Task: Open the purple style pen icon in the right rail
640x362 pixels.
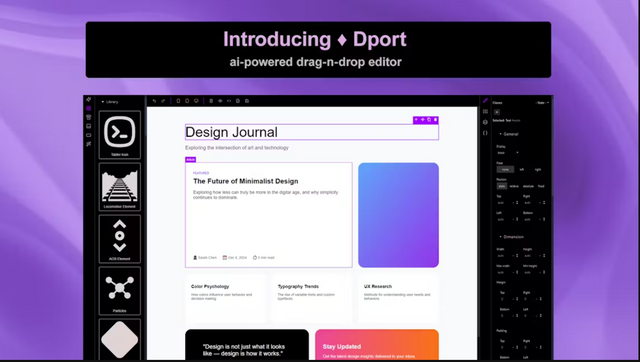Action: (x=485, y=100)
